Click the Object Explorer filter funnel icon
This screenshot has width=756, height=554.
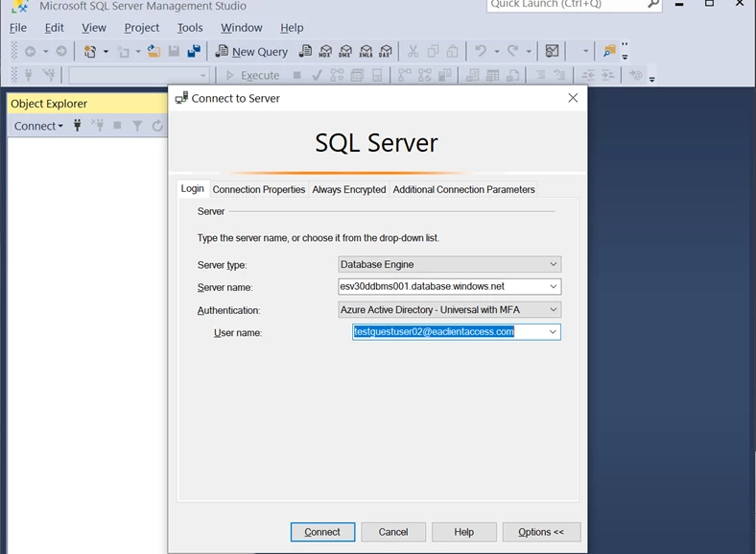(137, 126)
